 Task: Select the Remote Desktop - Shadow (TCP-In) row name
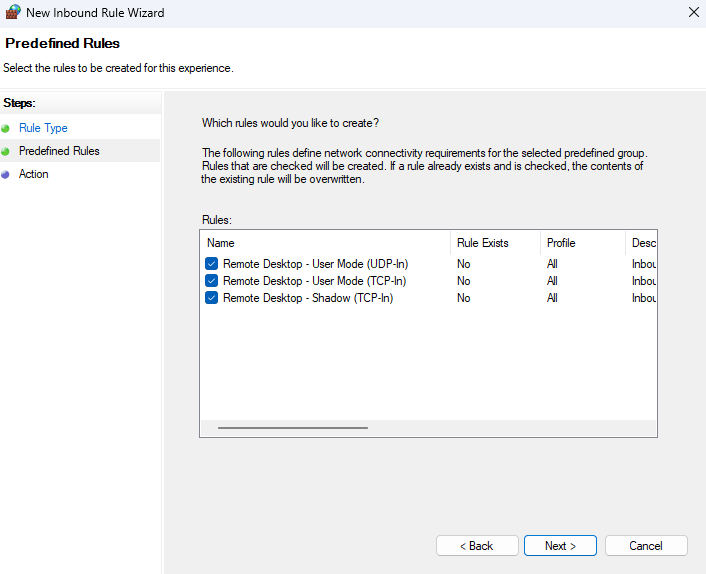tap(307, 298)
